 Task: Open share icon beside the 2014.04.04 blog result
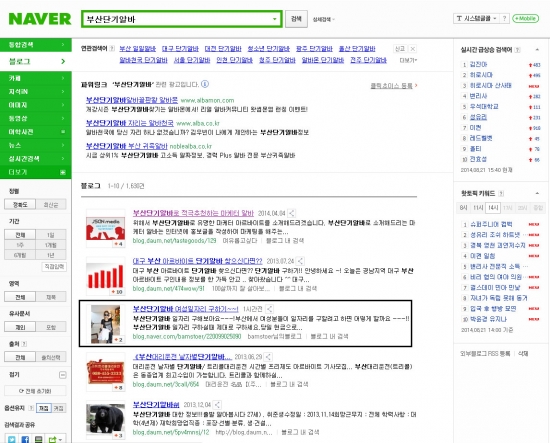(291, 213)
